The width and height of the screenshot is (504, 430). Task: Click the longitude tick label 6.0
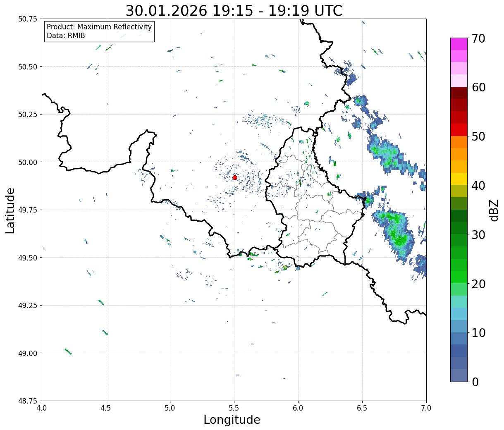pyautogui.click(x=298, y=408)
